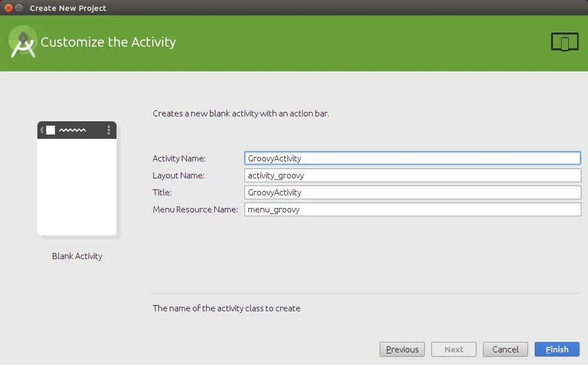Viewport: 588px width, 365px height.
Task: Click the Customize the Activity heading
Action: click(108, 42)
